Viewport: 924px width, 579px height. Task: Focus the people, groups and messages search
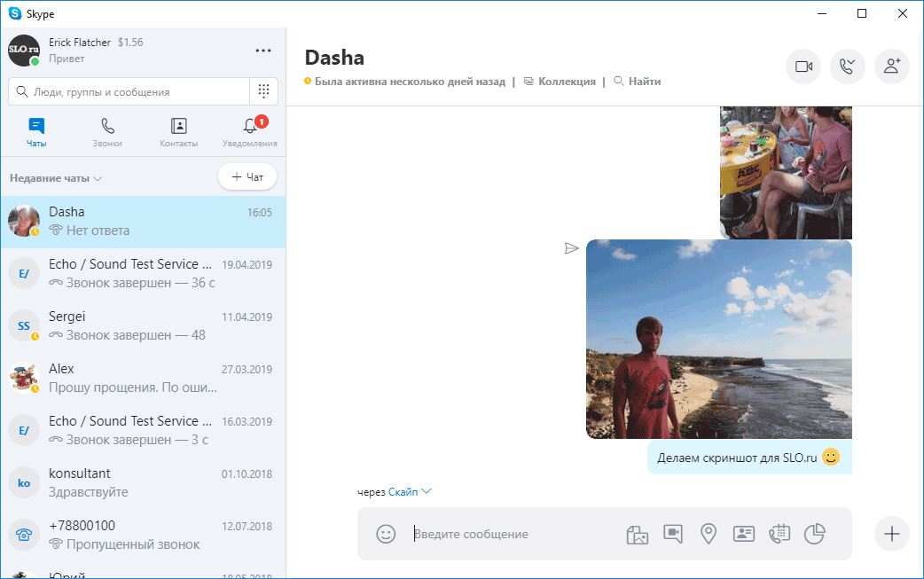pyautogui.click(x=129, y=91)
